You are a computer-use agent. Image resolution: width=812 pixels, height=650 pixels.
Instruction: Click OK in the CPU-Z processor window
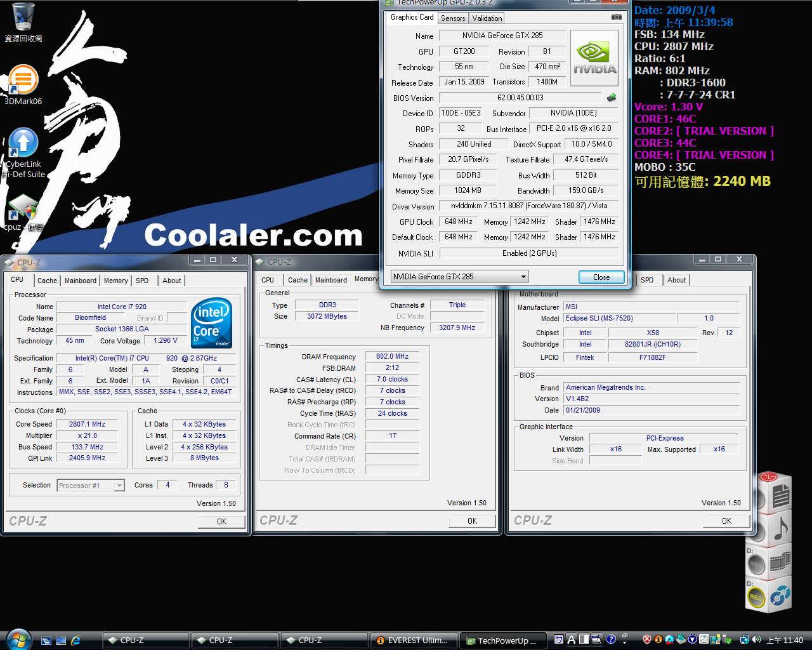click(221, 522)
